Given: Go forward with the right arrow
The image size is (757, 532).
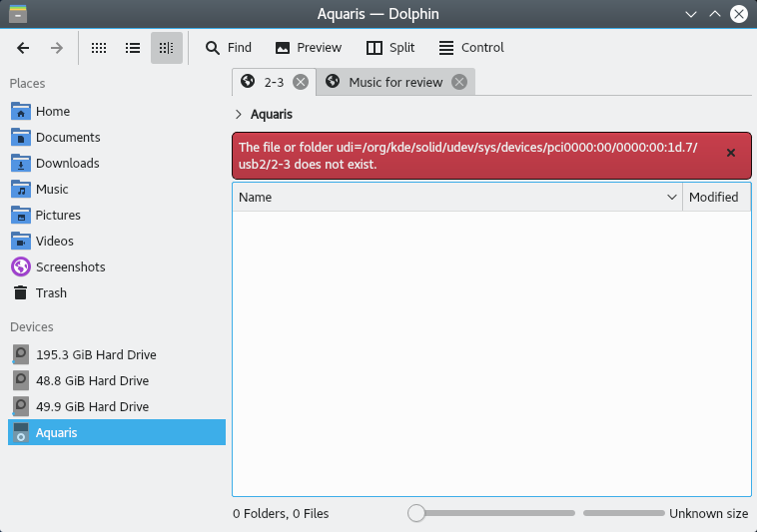Looking at the screenshot, I should [x=57, y=48].
